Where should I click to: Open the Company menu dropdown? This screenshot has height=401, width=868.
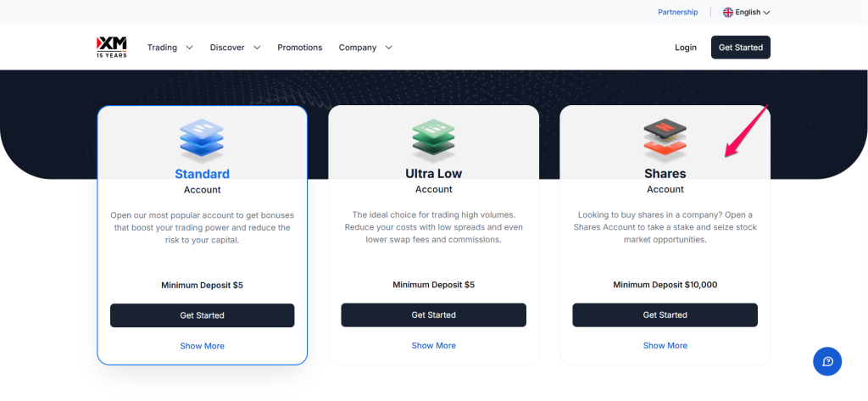(x=365, y=47)
